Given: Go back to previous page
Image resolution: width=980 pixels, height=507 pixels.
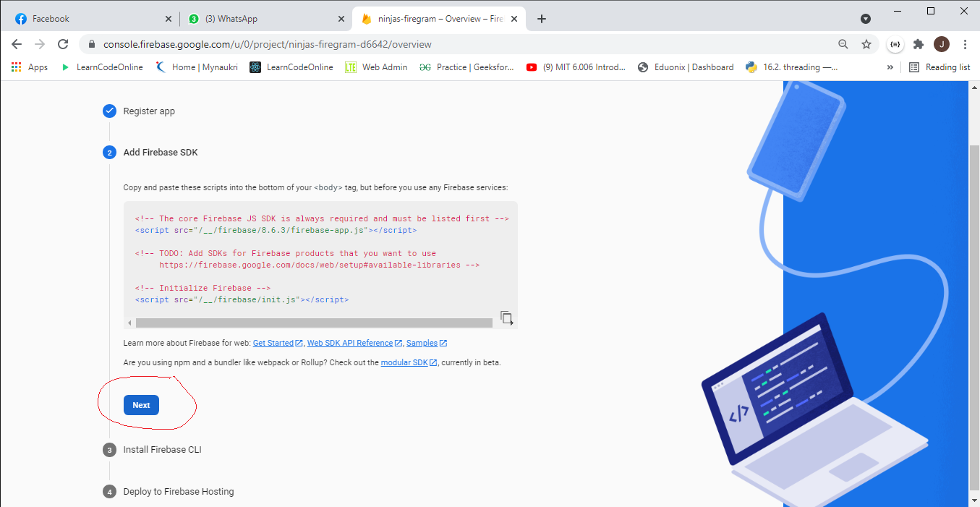Looking at the screenshot, I should pos(17,44).
